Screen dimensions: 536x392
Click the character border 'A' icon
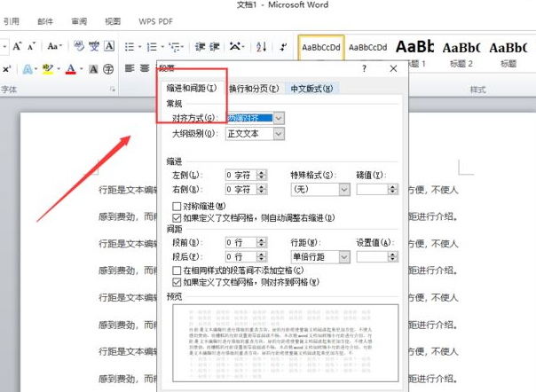[109, 46]
